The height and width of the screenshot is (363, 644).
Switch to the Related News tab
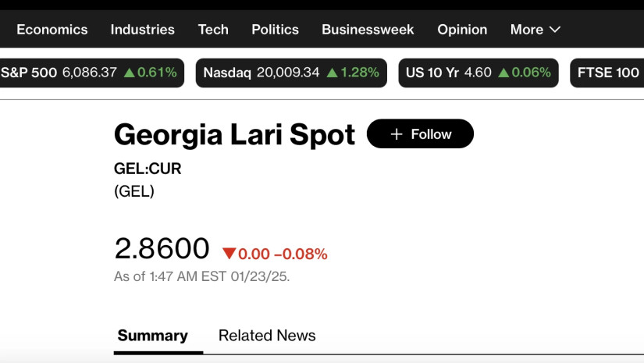tap(267, 336)
